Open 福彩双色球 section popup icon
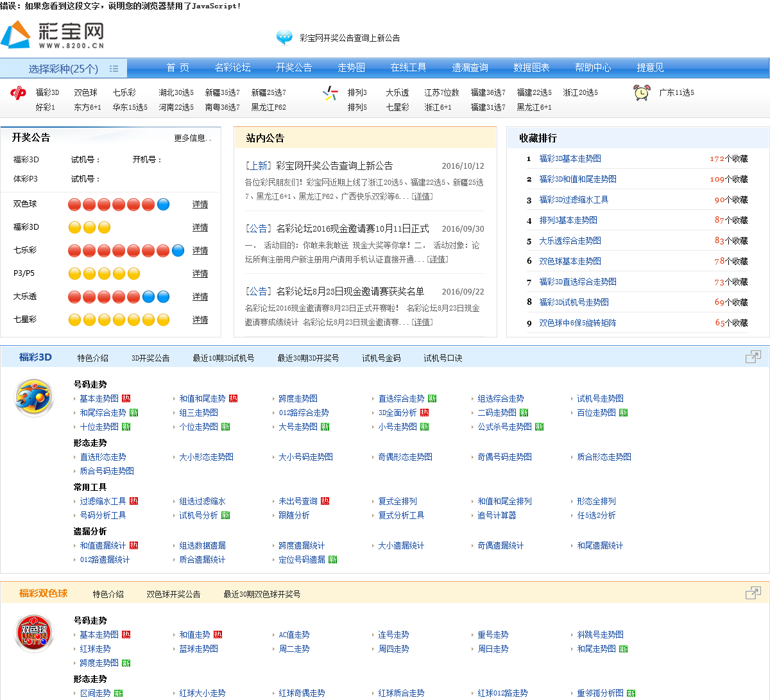Image resolution: width=770 pixels, height=700 pixels. coord(753,593)
